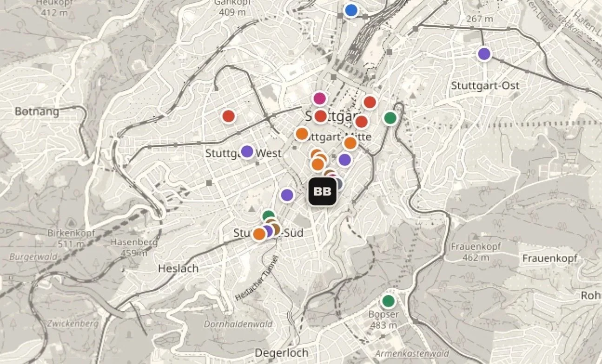Select the Zwickenberg label
602x364 pixels.
73,324
